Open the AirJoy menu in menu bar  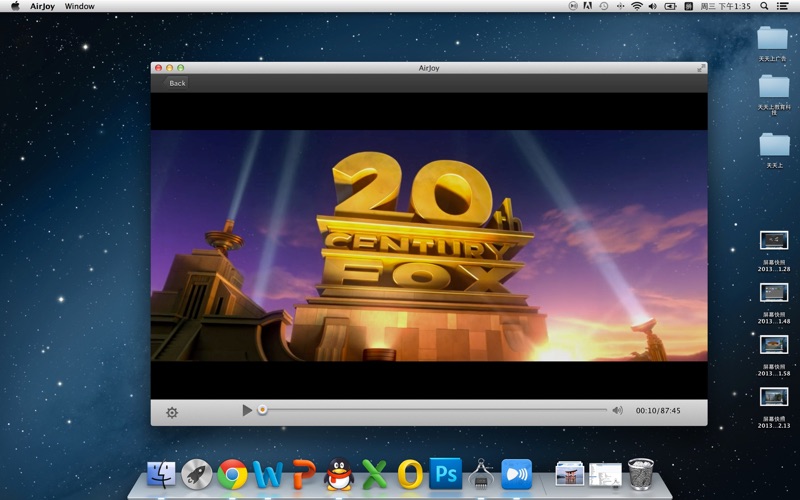(x=42, y=6)
